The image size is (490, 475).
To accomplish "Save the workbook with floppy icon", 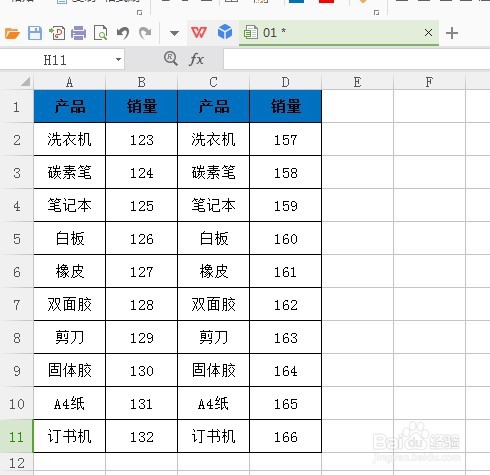I will coord(35,33).
